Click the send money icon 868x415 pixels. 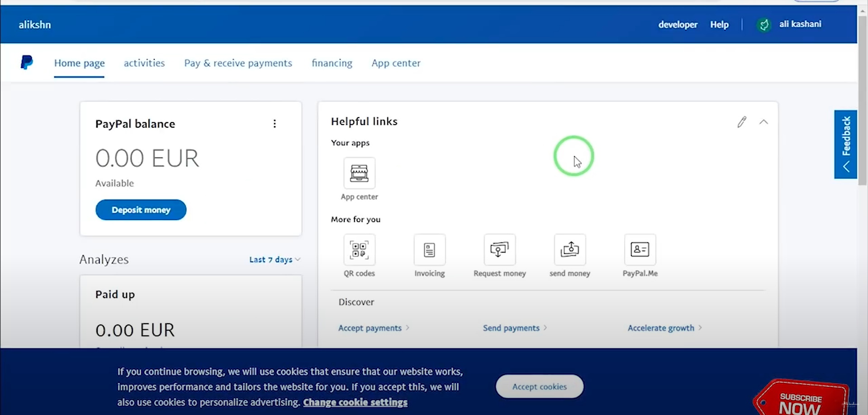point(569,250)
